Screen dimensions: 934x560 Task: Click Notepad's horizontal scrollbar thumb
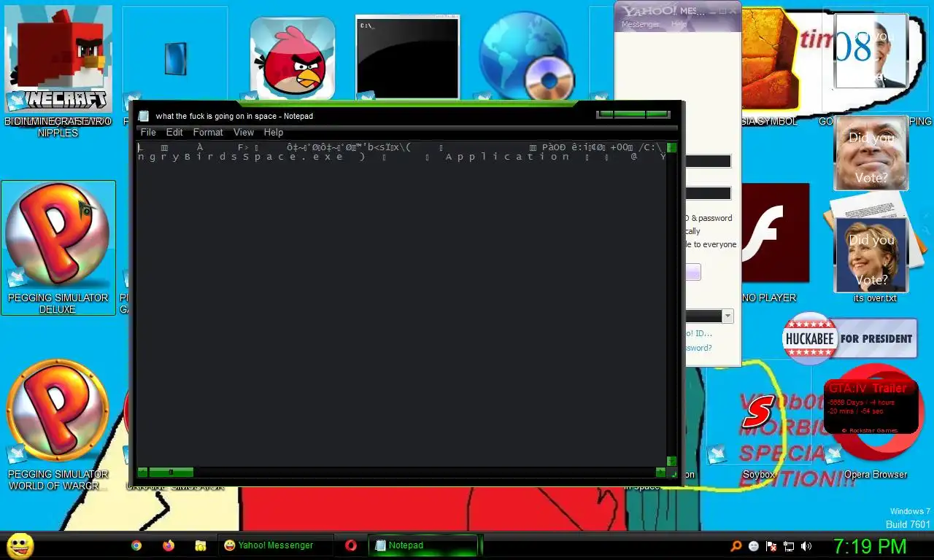[171, 472]
